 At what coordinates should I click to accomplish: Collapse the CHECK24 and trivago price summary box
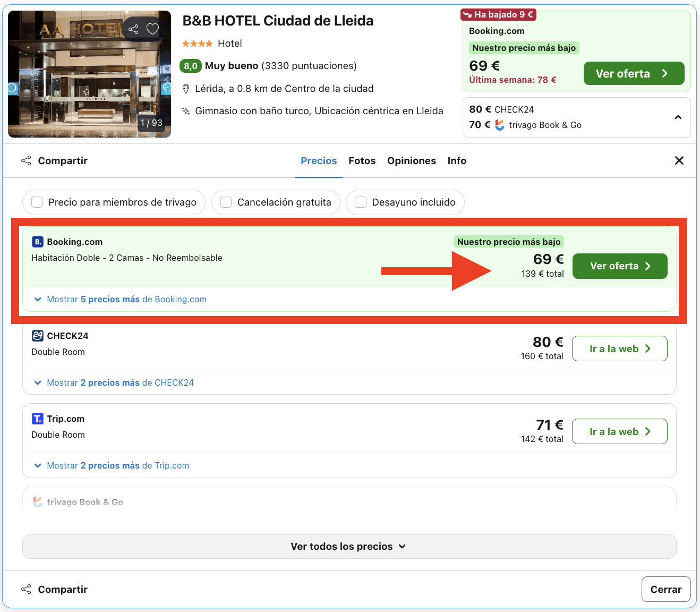pos(678,117)
